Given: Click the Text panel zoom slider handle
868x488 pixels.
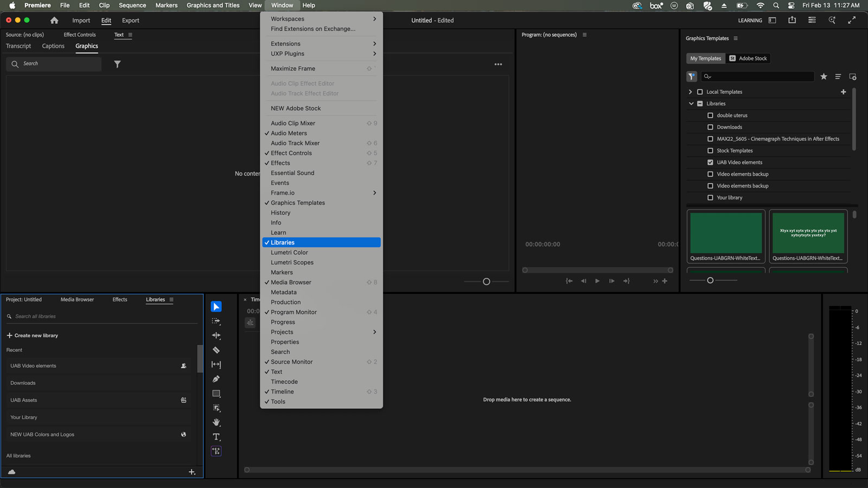Looking at the screenshot, I should click(487, 281).
